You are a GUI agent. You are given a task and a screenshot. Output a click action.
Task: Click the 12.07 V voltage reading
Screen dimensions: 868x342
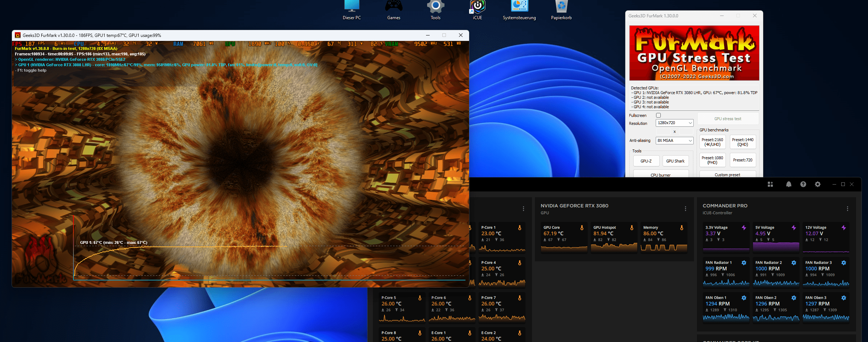click(x=814, y=234)
